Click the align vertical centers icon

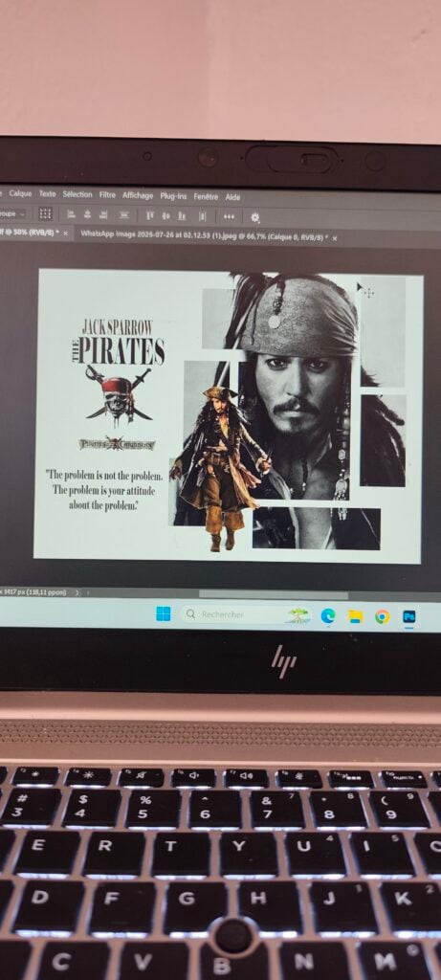pyautogui.click(x=166, y=215)
